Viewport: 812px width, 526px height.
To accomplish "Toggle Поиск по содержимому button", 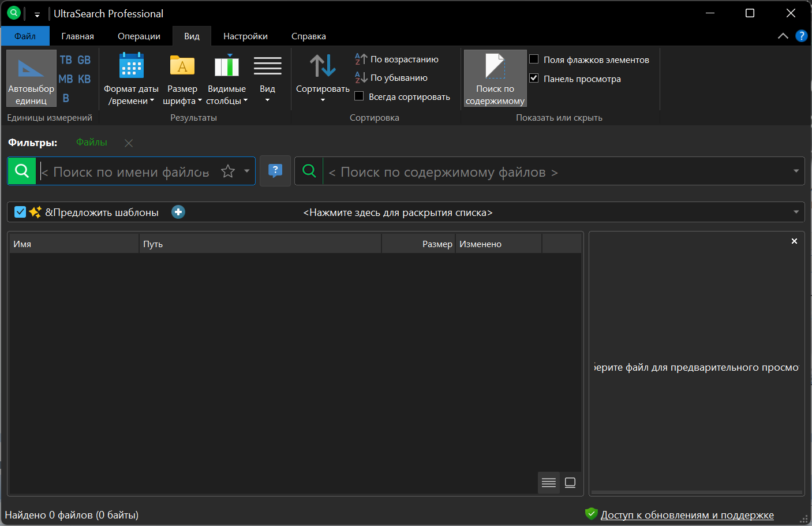I will click(495, 79).
